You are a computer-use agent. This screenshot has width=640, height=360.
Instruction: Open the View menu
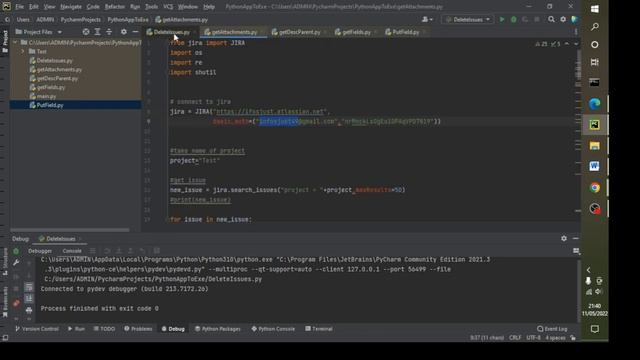click(x=49, y=7)
